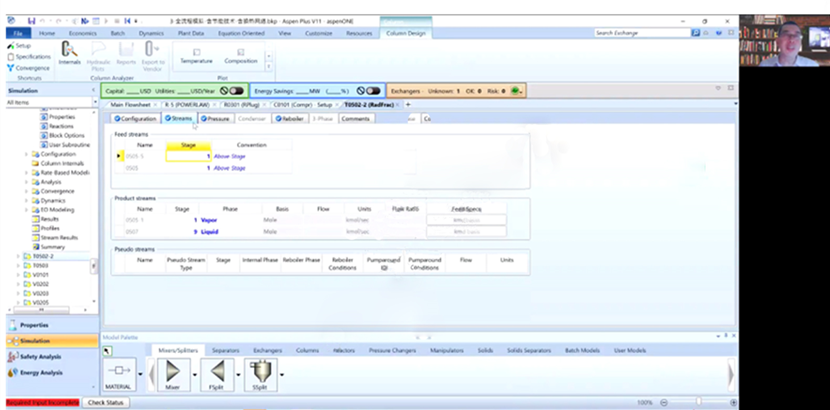Click the Search Exchange text box

pyautogui.click(x=643, y=33)
